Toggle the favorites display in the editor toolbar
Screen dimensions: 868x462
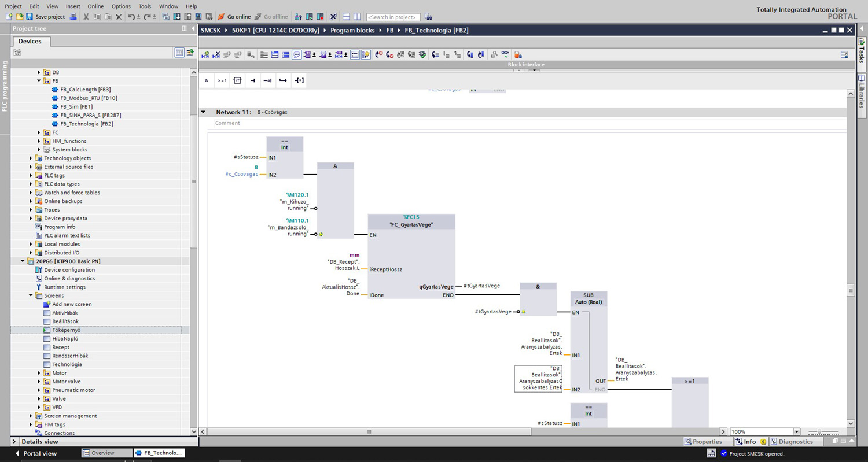click(366, 55)
